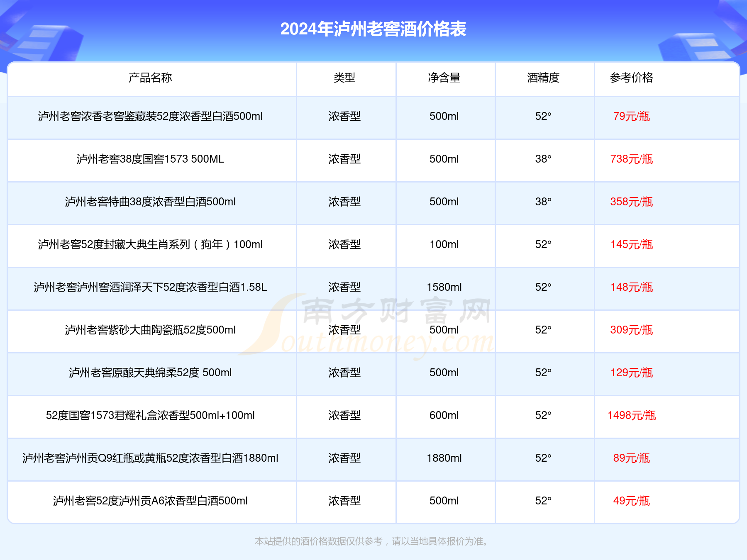Select product 泸州老窖特曲38度浓香型白酒500ml
This screenshot has height=560, width=747.
(x=150, y=202)
